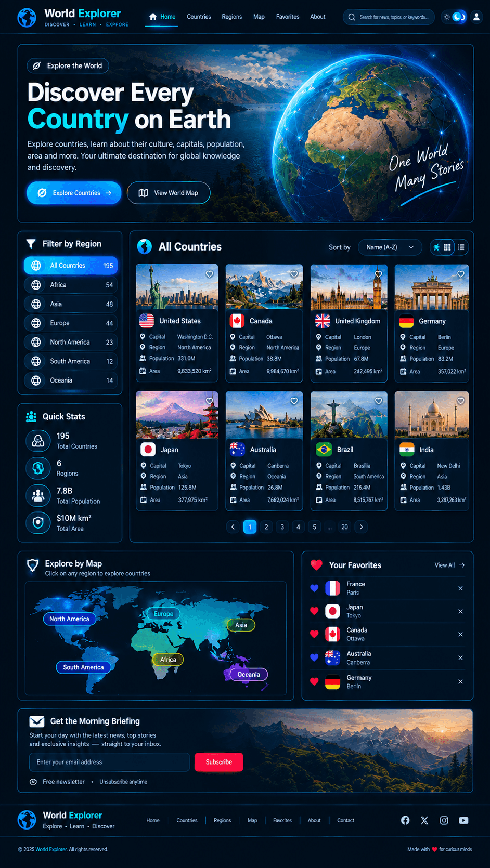Switch to the featured star view
This screenshot has height=868, width=490.
pos(436,247)
